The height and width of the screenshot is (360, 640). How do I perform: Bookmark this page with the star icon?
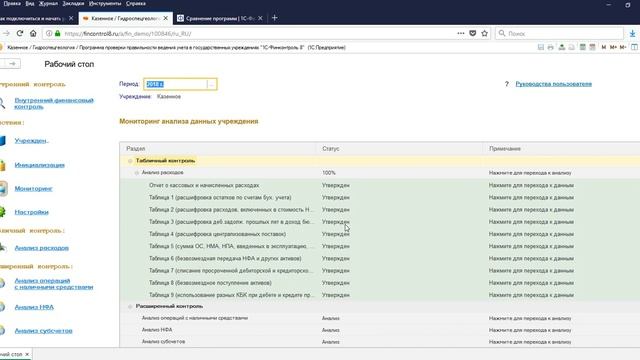[484, 33]
